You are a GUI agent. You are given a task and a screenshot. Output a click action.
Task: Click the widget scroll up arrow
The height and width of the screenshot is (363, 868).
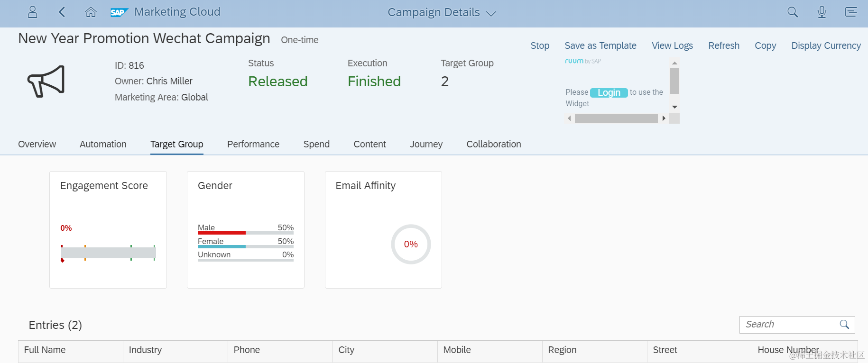pos(674,63)
